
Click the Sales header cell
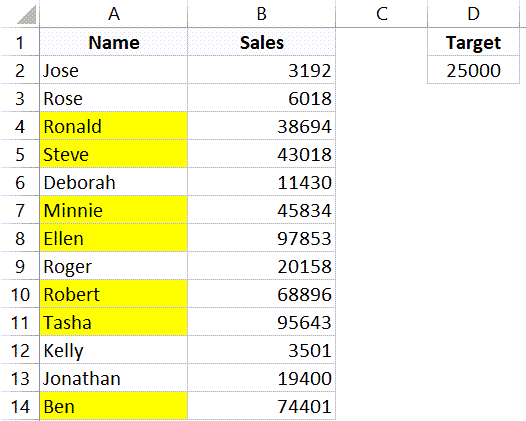pyautogui.click(x=261, y=42)
